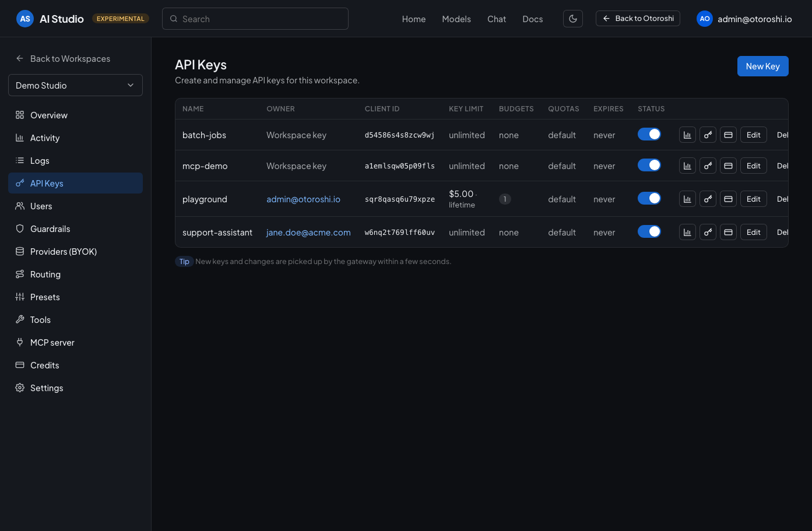Click the budgets count badge for playground
This screenshot has height=531, width=812.
click(x=505, y=199)
